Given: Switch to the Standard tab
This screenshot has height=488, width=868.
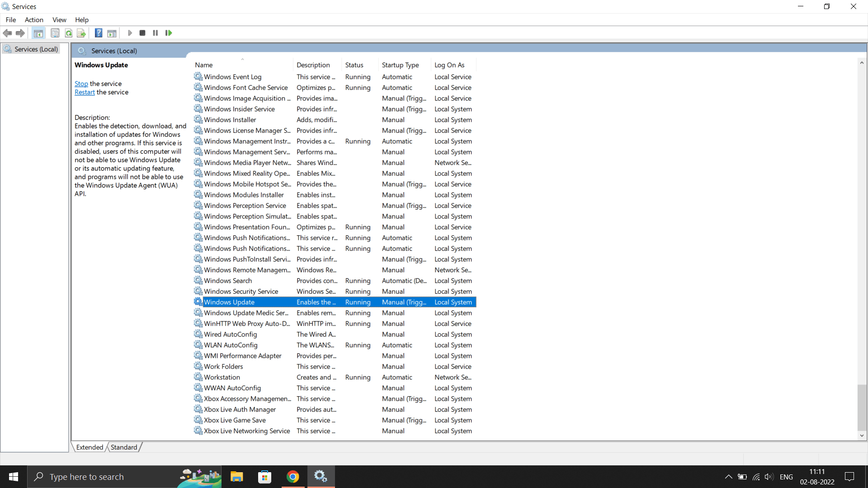Looking at the screenshot, I should (123, 447).
